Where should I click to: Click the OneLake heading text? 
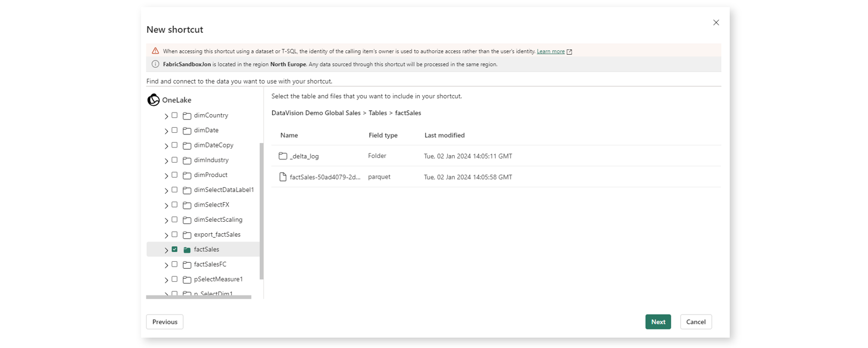pos(177,100)
